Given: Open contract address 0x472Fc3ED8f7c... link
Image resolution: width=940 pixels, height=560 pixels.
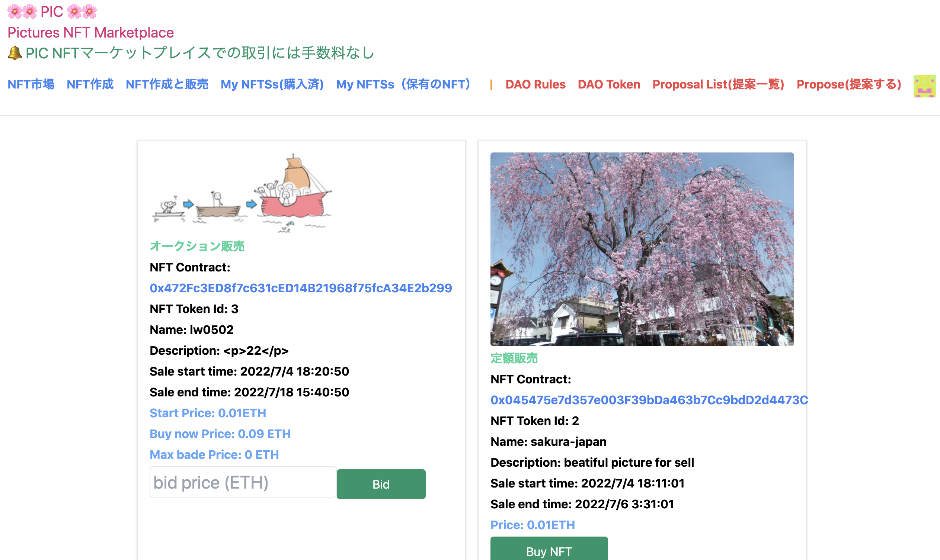Looking at the screenshot, I should [301, 288].
